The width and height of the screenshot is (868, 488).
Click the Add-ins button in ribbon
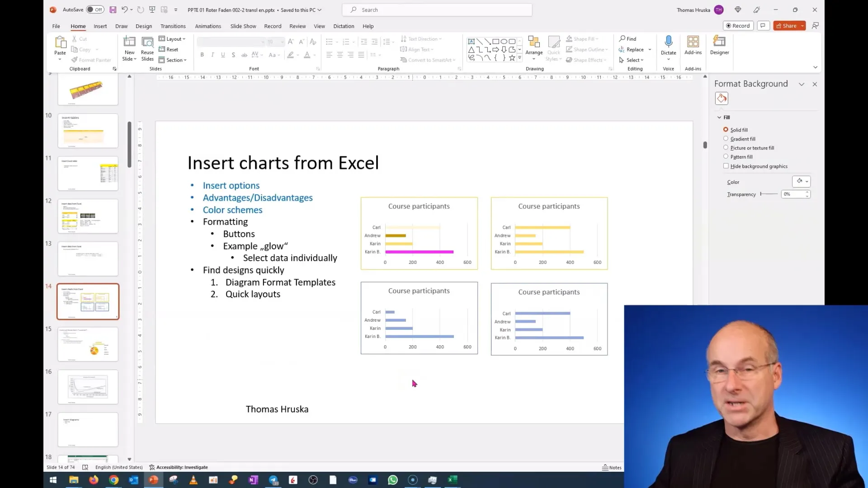click(693, 47)
